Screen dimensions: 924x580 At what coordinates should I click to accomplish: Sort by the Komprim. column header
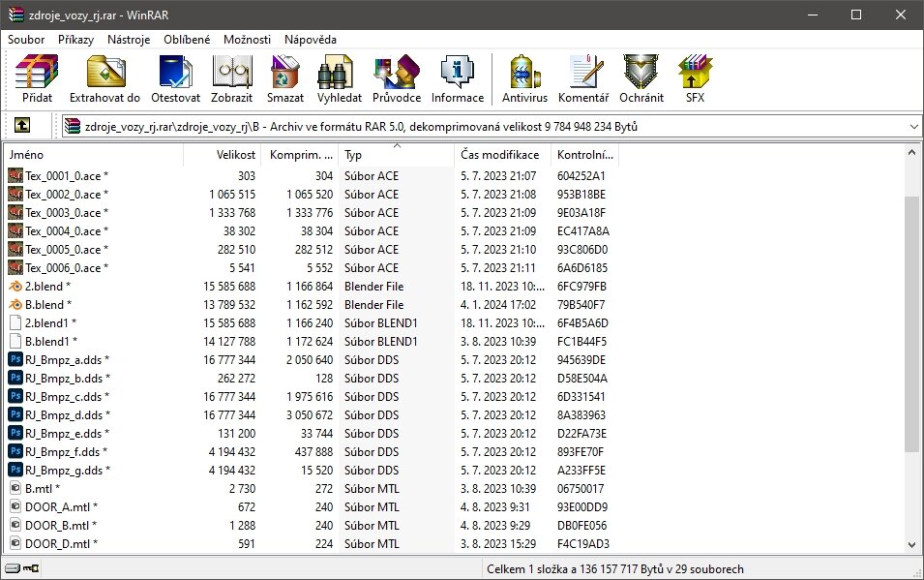[299, 155]
